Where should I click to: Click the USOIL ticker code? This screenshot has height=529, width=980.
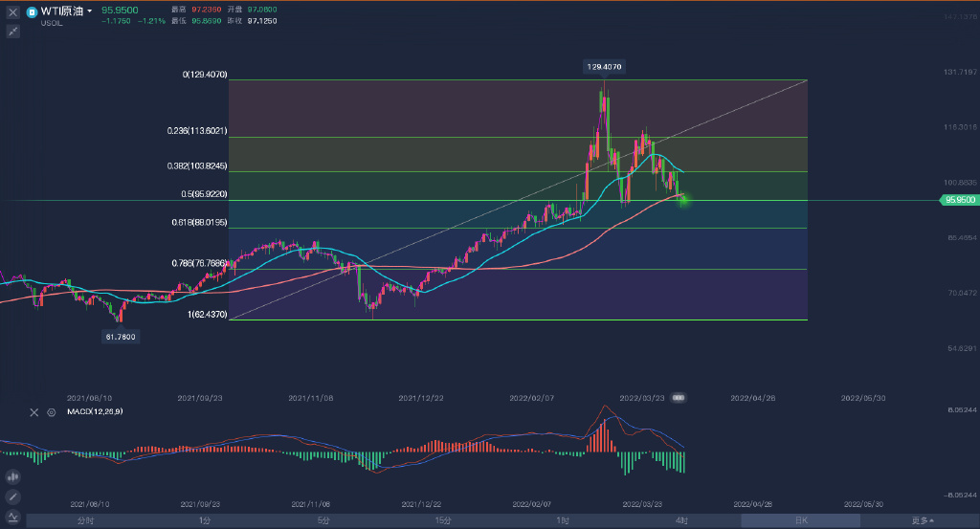coord(52,23)
